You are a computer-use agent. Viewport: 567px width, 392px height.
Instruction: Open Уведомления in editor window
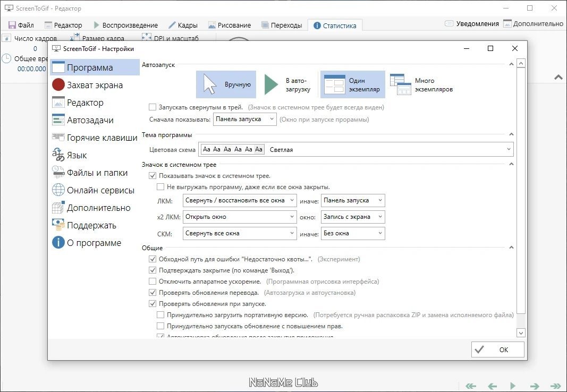(471, 24)
